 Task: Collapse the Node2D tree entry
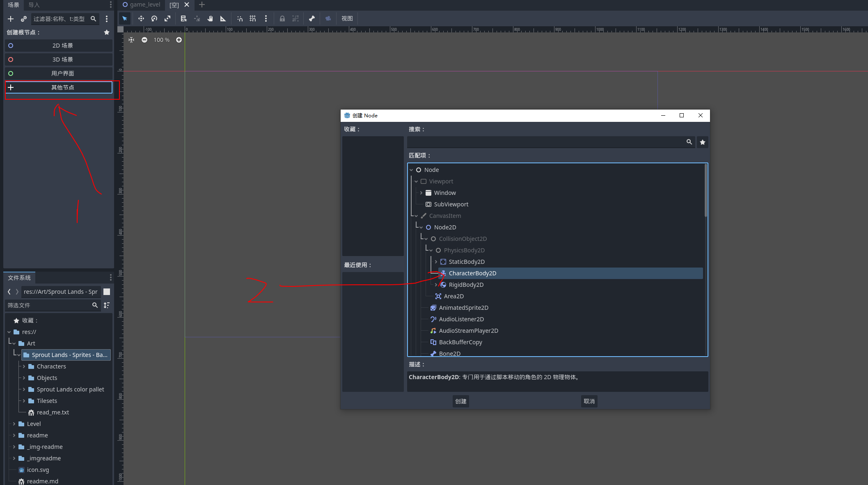tap(421, 227)
